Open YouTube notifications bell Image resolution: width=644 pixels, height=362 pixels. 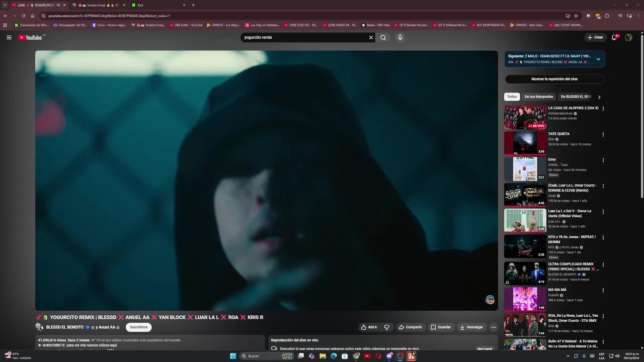[x=614, y=37]
